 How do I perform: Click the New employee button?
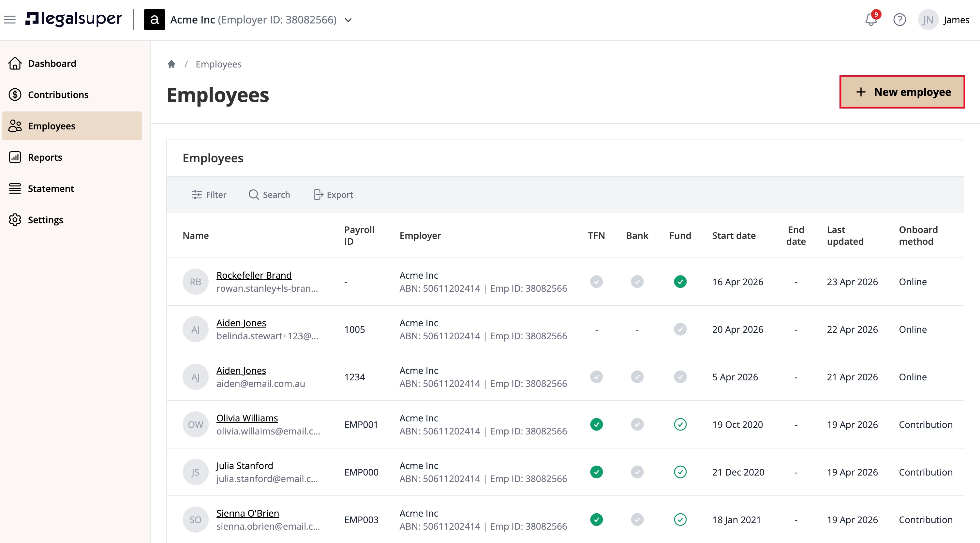click(902, 92)
